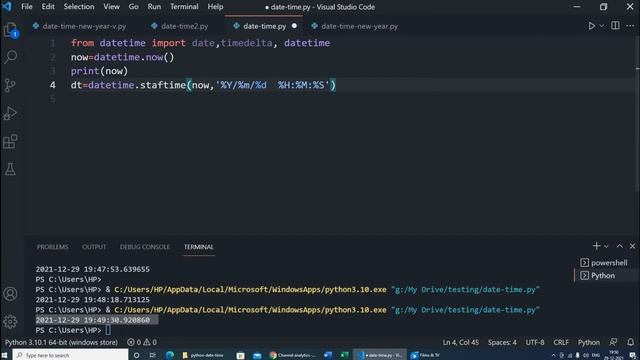Image resolution: width=640 pixels, height=360 pixels.
Task: Open notifications bell in status bar
Action: coord(631,342)
